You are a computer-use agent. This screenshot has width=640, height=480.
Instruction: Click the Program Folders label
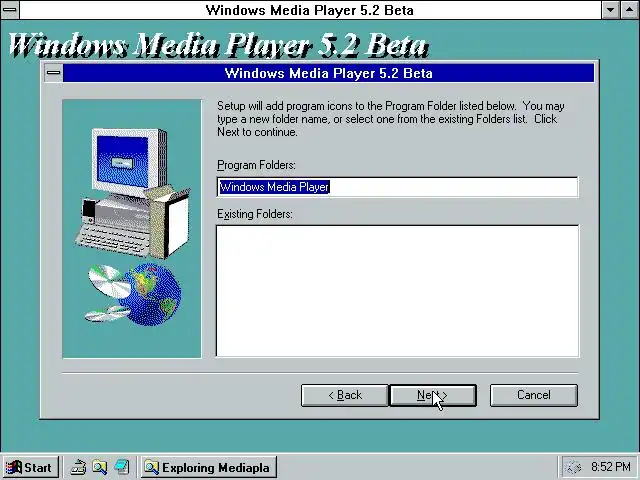(256, 165)
